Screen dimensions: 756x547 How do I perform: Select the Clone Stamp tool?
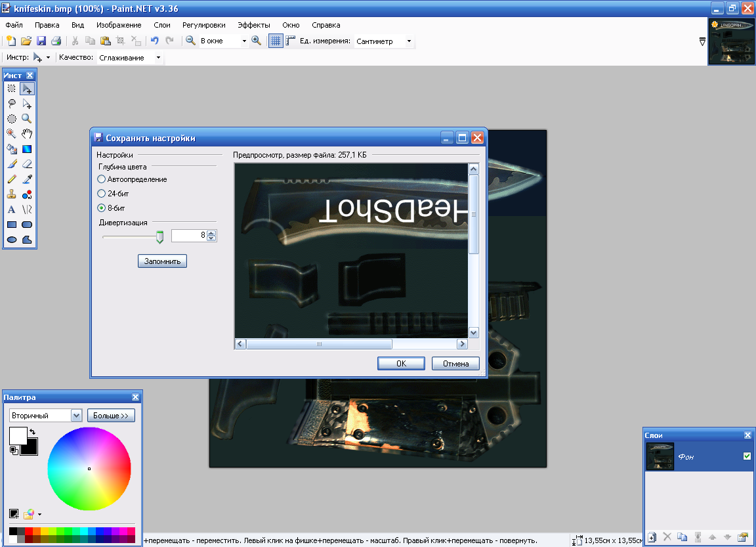tap(12, 194)
